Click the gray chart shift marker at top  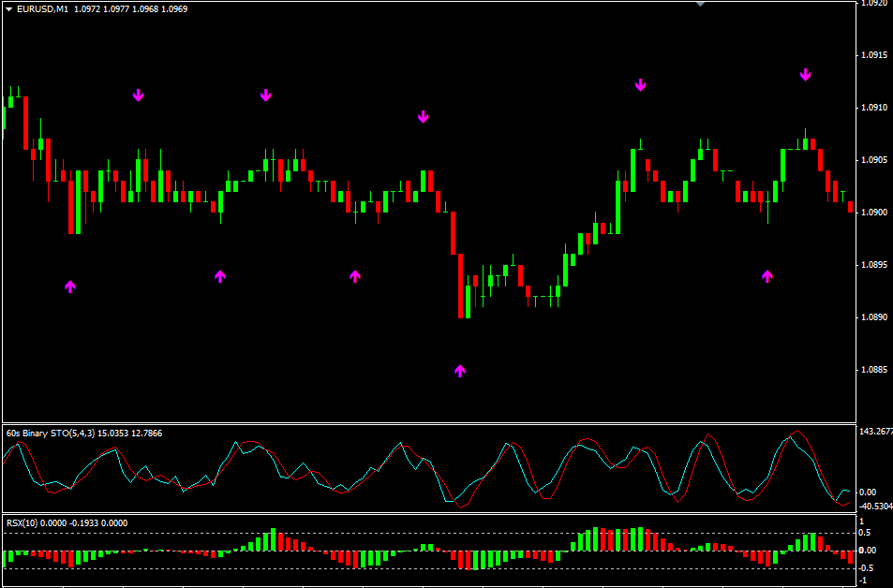[699, 4]
